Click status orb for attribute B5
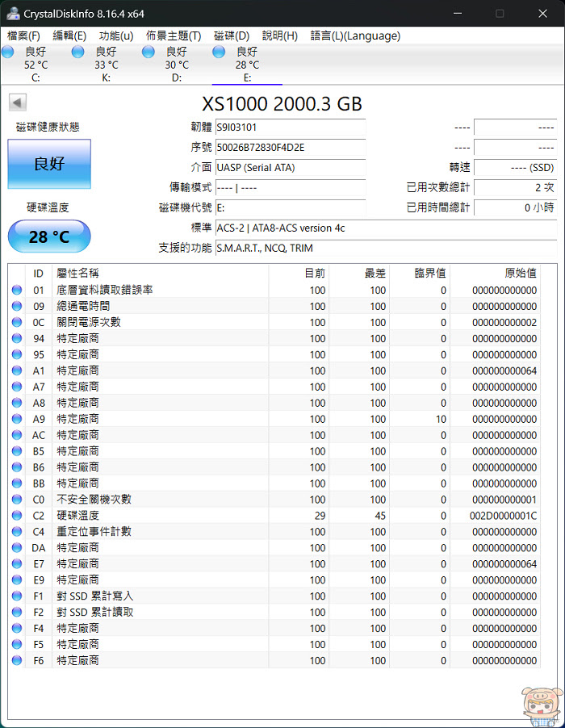 click(x=17, y=451)
